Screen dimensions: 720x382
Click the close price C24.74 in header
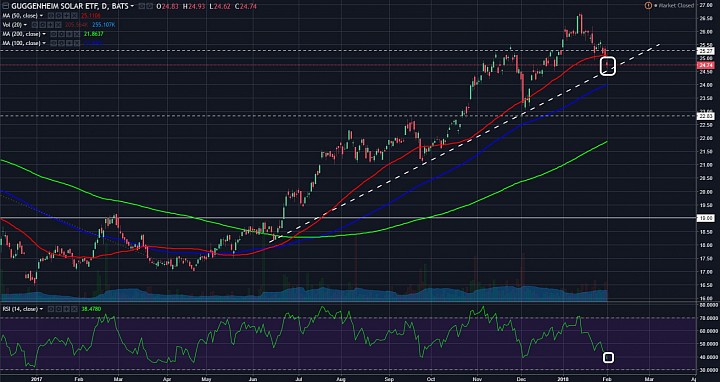point(246,6)
